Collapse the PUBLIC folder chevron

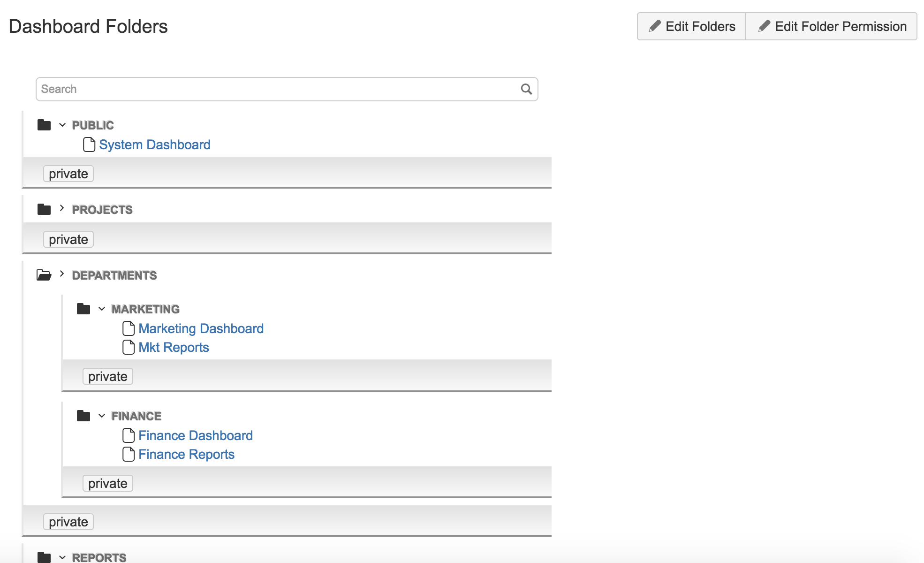[62, 125]
